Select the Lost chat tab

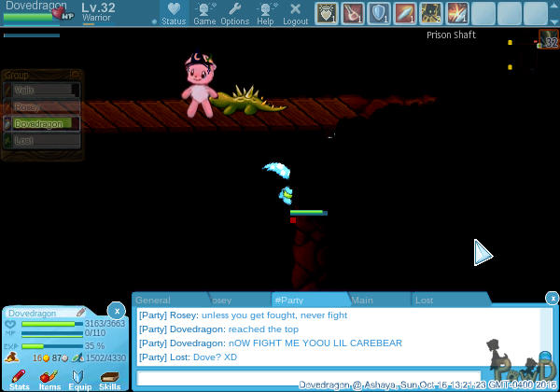coord(425,301)
